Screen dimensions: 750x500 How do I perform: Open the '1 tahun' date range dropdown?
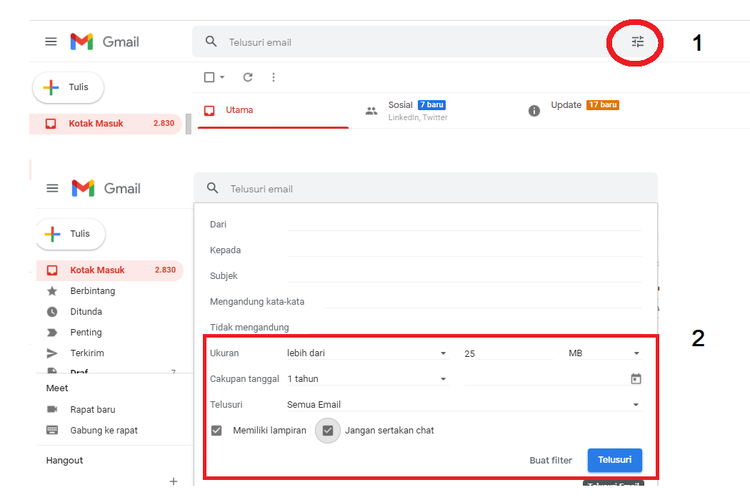(x=367, y=379)
